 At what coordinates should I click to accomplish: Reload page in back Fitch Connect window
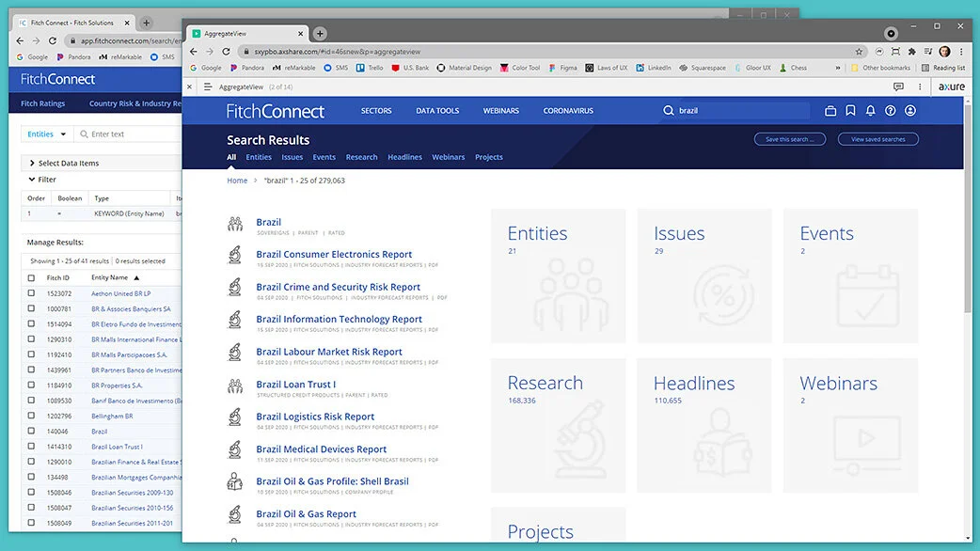coord(53,40)
